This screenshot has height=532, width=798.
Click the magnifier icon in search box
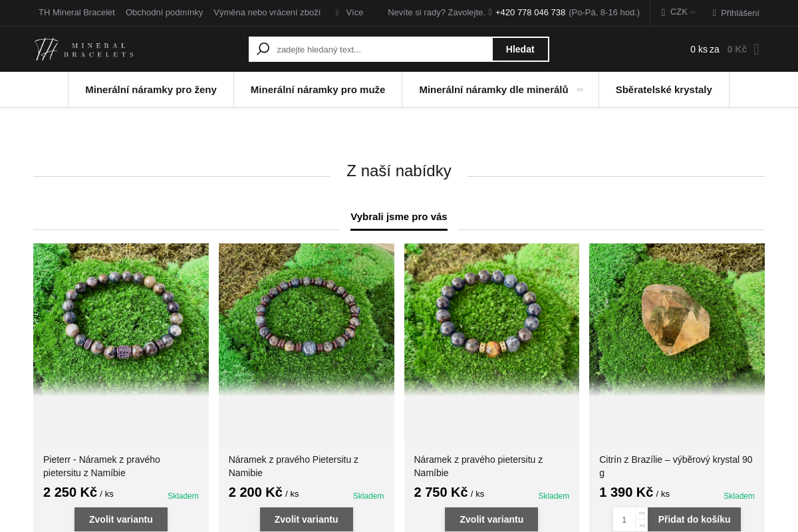click(x=263, y=49)
